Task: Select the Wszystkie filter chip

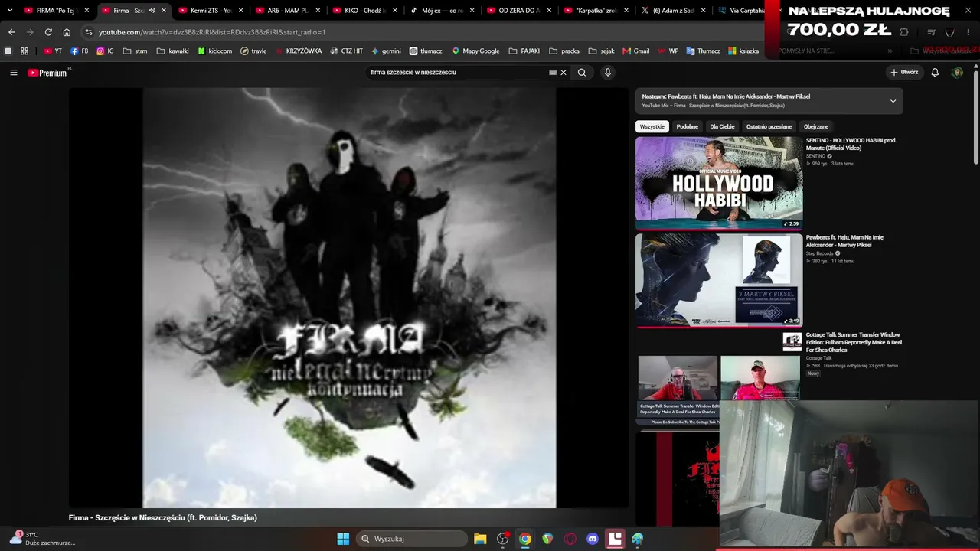Action: click(x=652, y=126)
